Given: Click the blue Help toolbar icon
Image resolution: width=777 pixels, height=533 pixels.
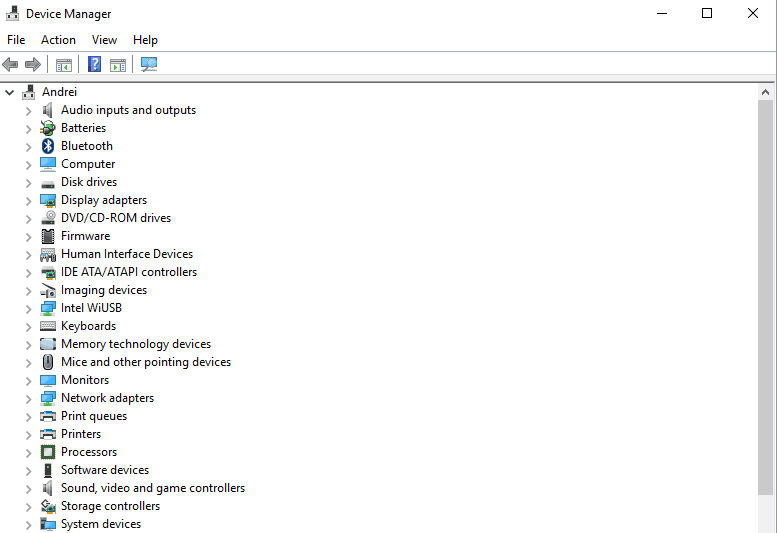Looking at the screenshot, I should click(x=94, y=64).
